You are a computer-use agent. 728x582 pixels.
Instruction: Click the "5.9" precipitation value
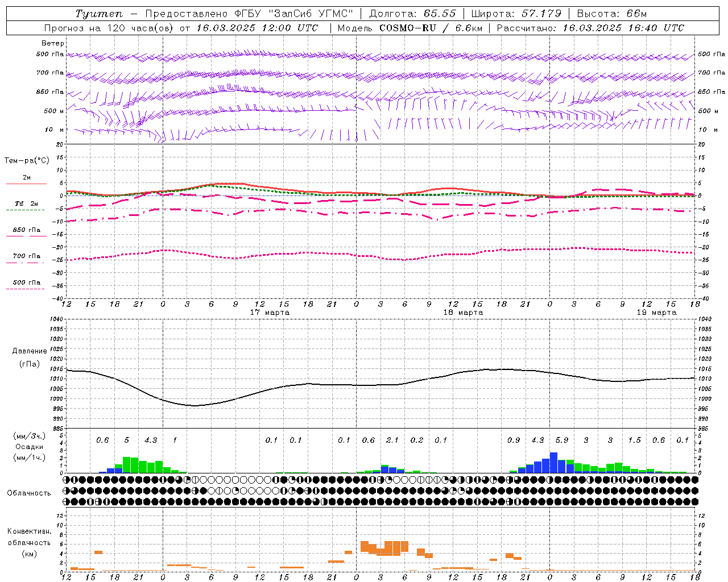[x=562, y=440]
